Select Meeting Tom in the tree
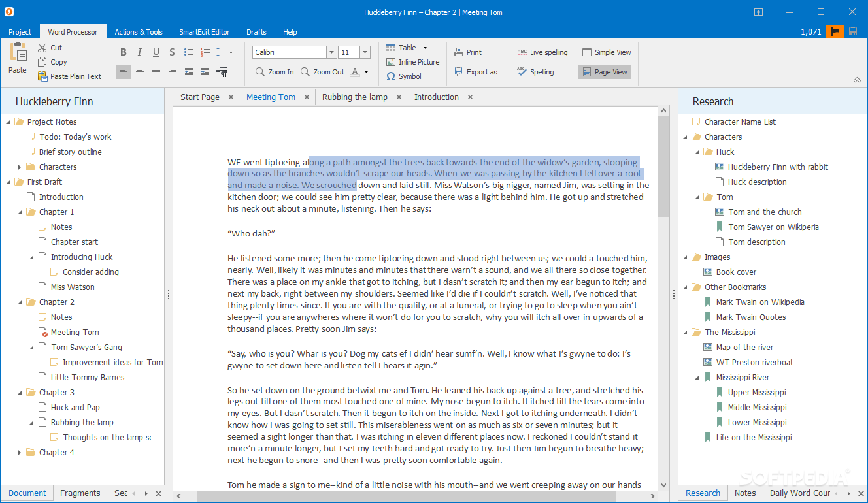Image resolution: width=868 pixels, height=503 pixels. click(x=75, y=333)
